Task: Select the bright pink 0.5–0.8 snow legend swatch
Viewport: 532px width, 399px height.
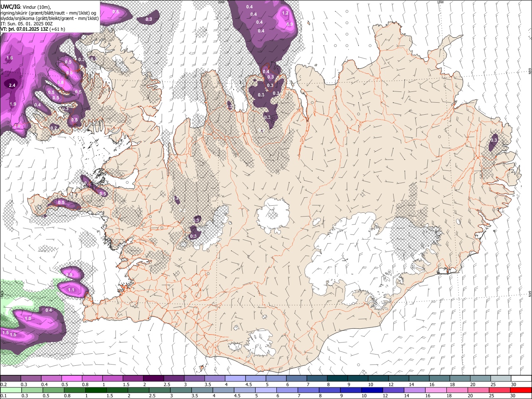Action: [71, 379]
